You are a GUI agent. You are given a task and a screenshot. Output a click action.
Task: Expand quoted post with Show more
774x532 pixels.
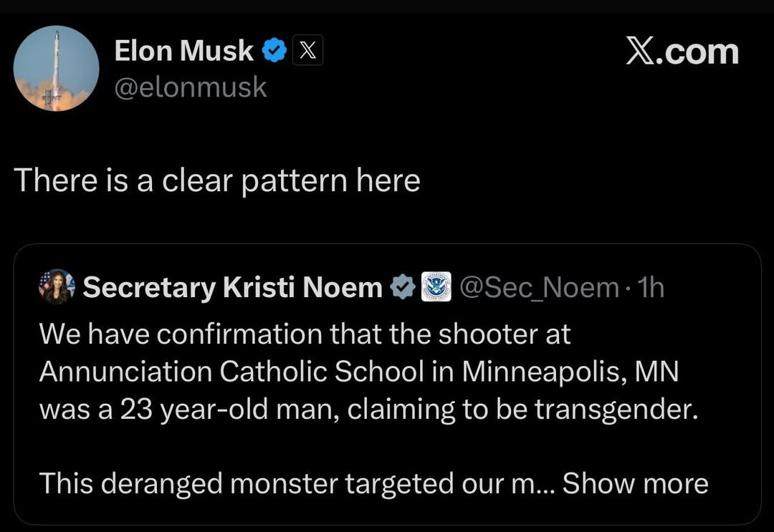pos(635,483)
